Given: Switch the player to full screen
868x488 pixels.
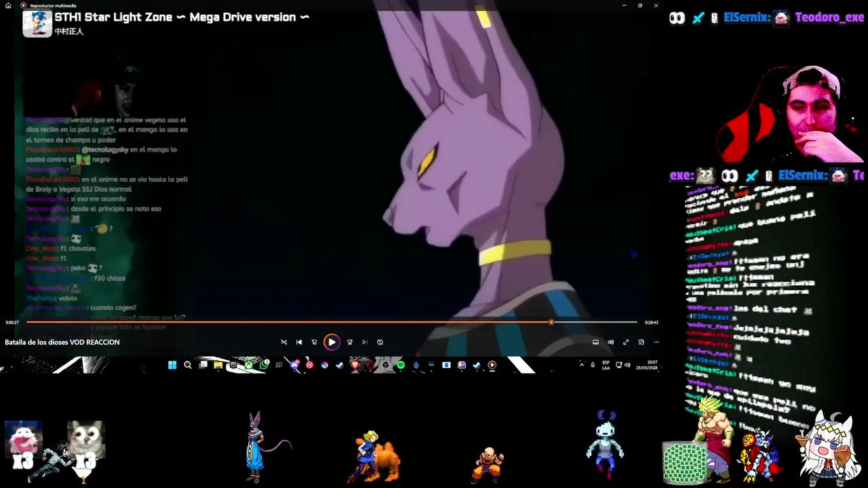Looking at the screenshot, I should pos(626,342).
